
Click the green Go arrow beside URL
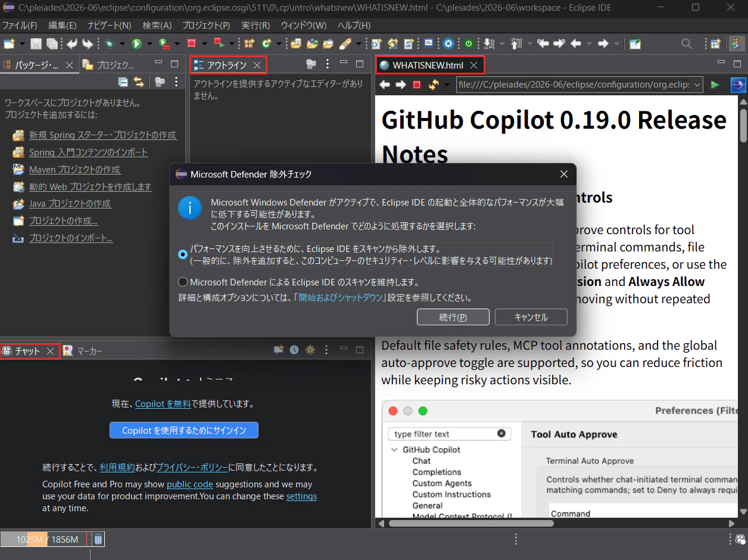coord(715,85)
